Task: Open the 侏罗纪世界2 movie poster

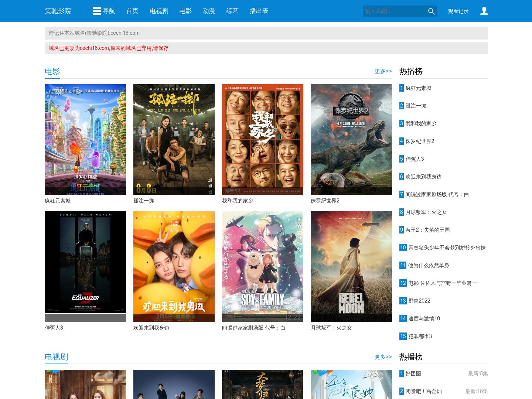Action: (351, 140)
